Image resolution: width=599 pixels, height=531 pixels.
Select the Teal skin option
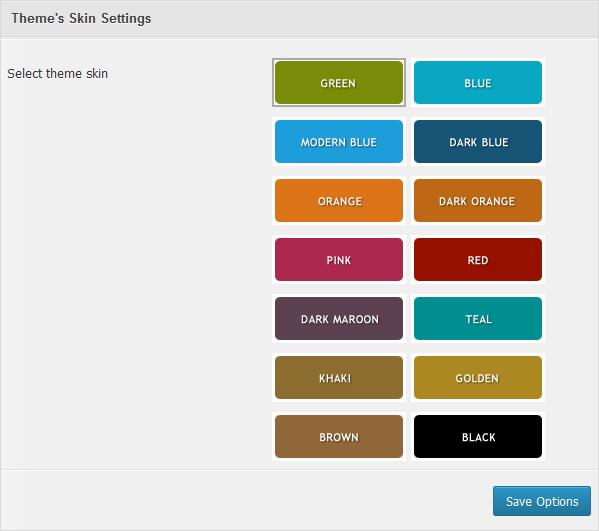click(478, 319)
